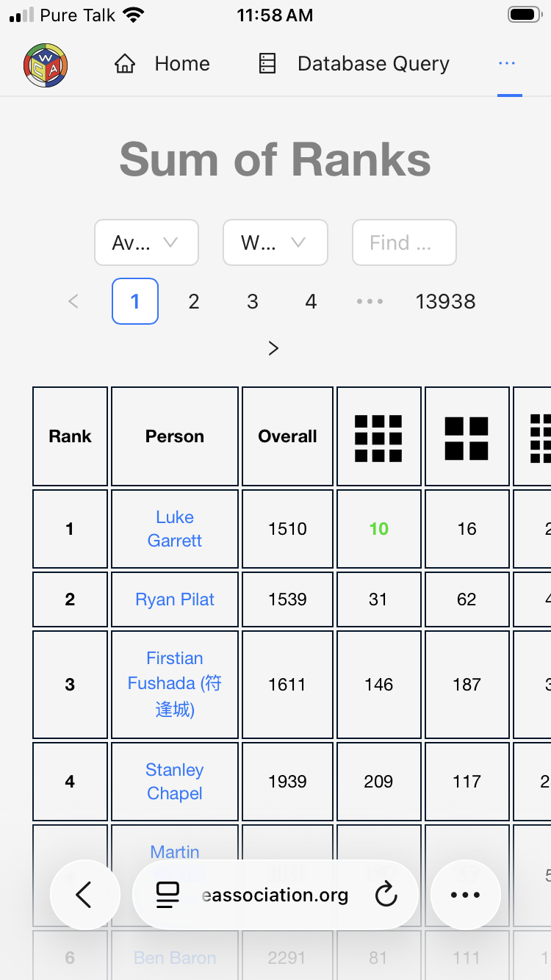The width and height of the screenshot is (551, 980).
Task: Open the Home page
Action: coord(162,64)
